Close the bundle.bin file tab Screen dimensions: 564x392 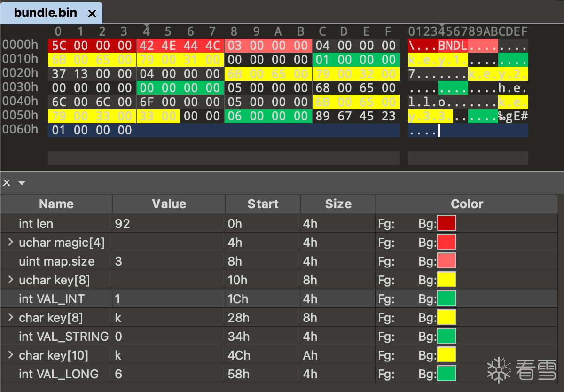click(92, 14)
